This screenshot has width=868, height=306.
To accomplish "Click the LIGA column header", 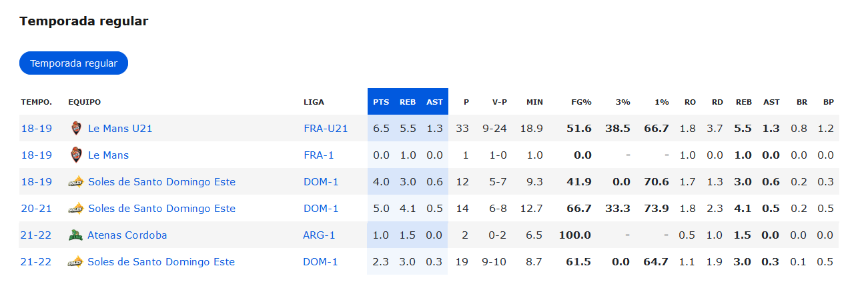I will pyautogui.click(x=314, y=102).
